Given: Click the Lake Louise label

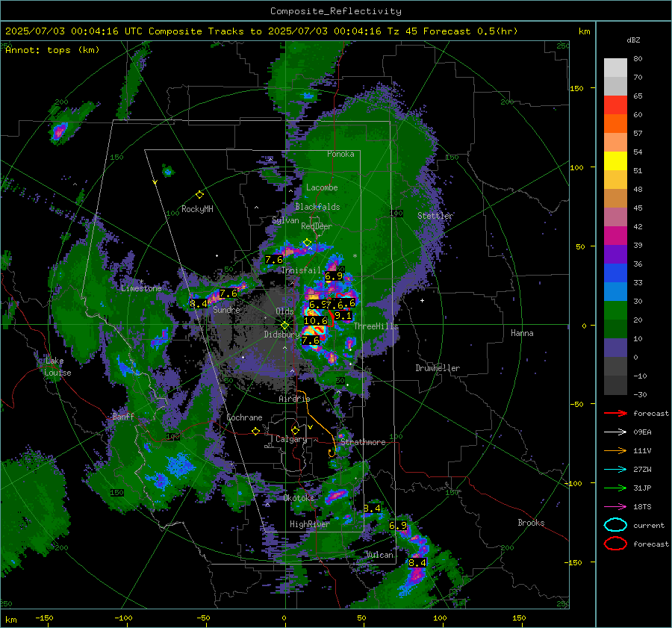Looking at the screenshot, I should pos(57,367).
